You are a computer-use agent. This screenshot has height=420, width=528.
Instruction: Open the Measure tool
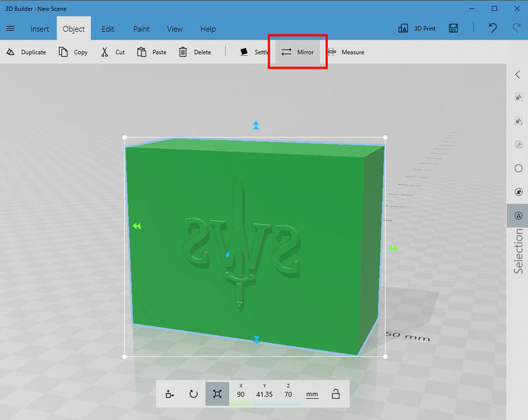(x=346, y=52)
